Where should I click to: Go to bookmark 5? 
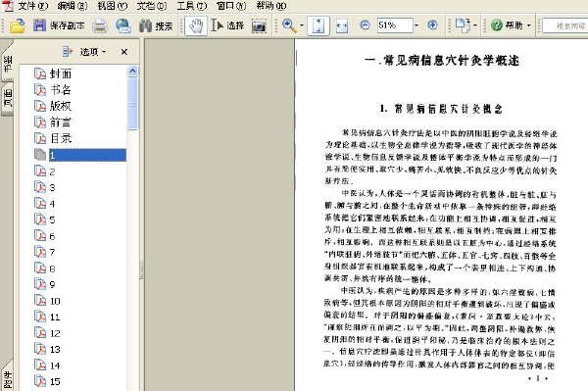(52, 220)
